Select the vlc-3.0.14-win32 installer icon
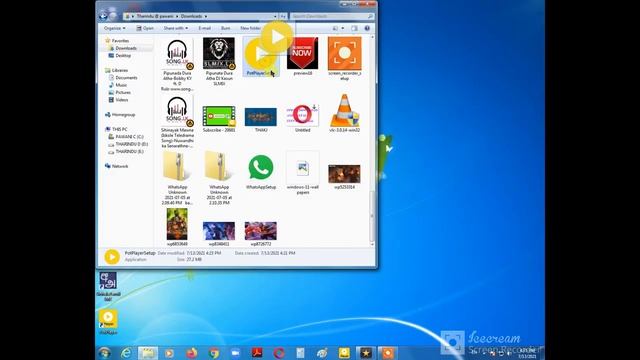 (344, 111)
